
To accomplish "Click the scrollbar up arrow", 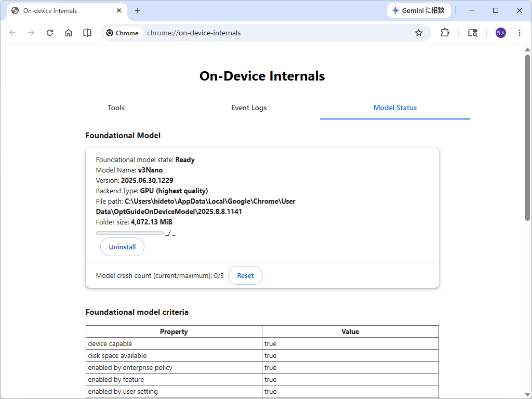I will pyautogui.click(x=527, y=49).
